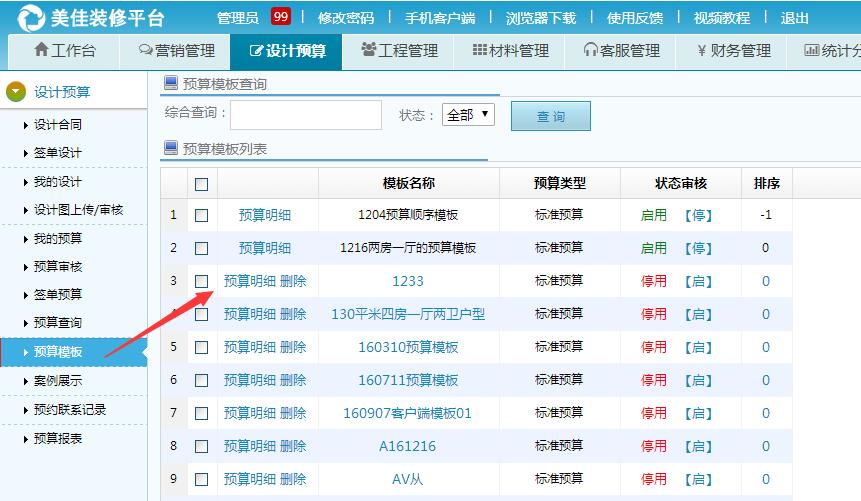The width and height of the screenshot is (861, 501).
Task: Switch to the 营销管理 tab
Action: [177, 51]
